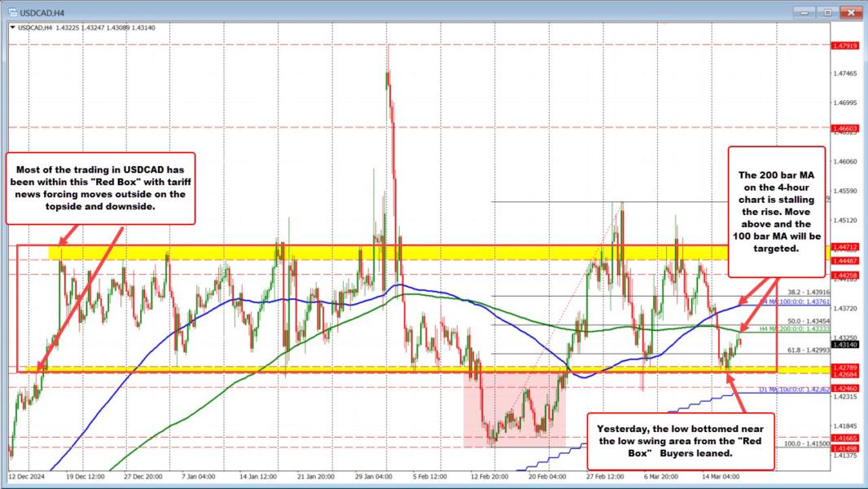Click the 5 Feb 12:00 time label

tap(429, 476)
